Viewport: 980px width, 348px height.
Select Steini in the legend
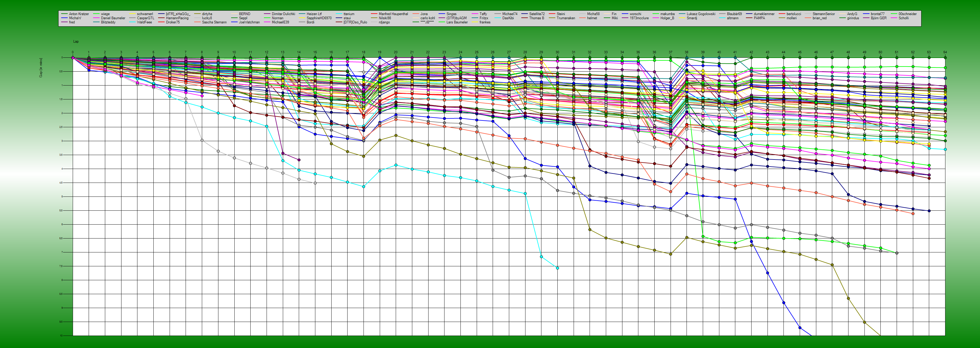point(561,14)
